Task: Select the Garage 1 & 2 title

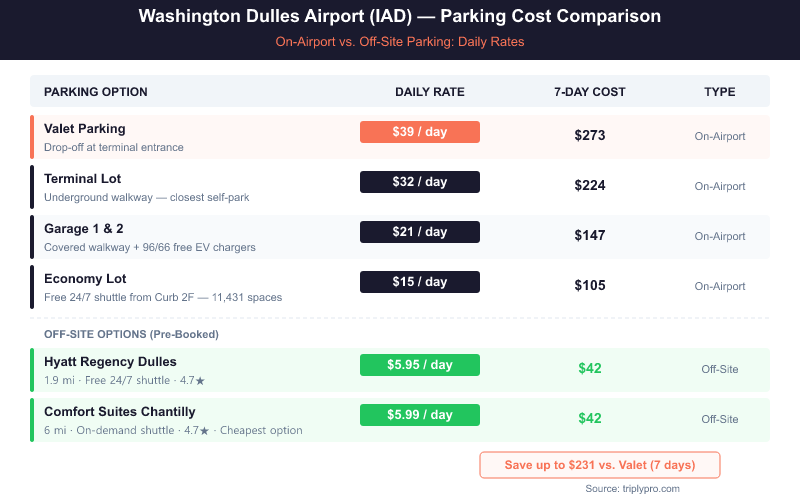Action: pos(84,229)
